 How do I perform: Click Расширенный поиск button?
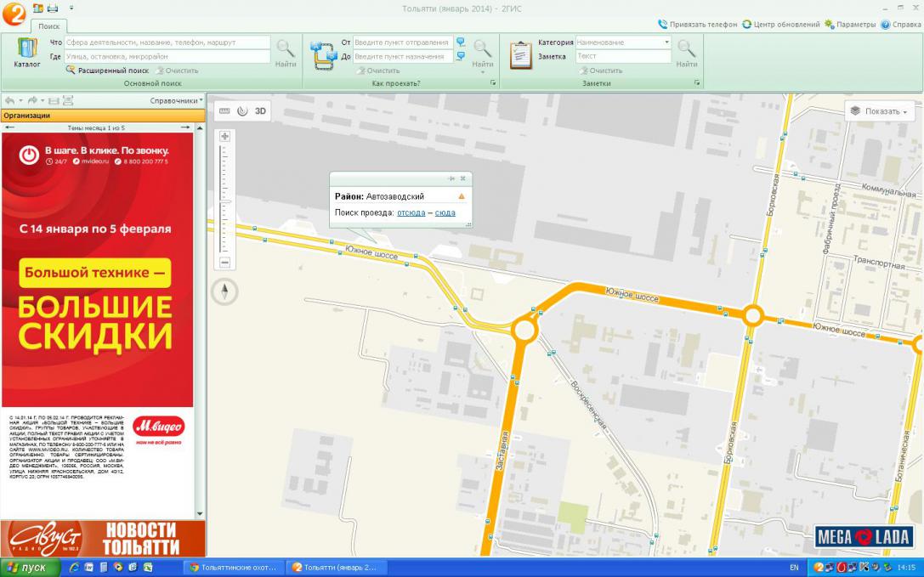click(109, 71)
